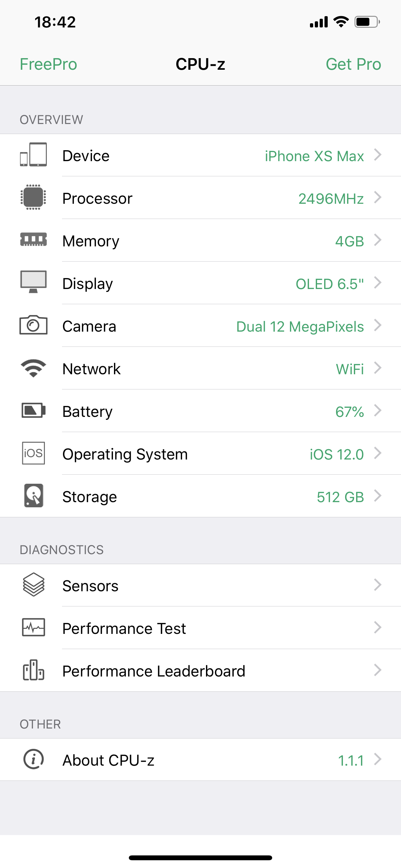Tap the Battery icon in list

pyautogui.click(x=33, y=410)
